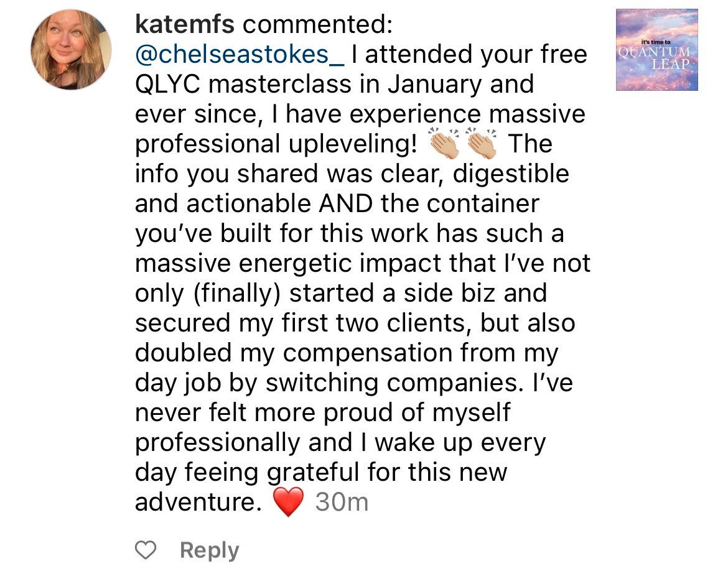Click the word "(finally)" in the comment
Viewport: 728px width, 576px height.
pyautogui.click(x=235, y=294)
